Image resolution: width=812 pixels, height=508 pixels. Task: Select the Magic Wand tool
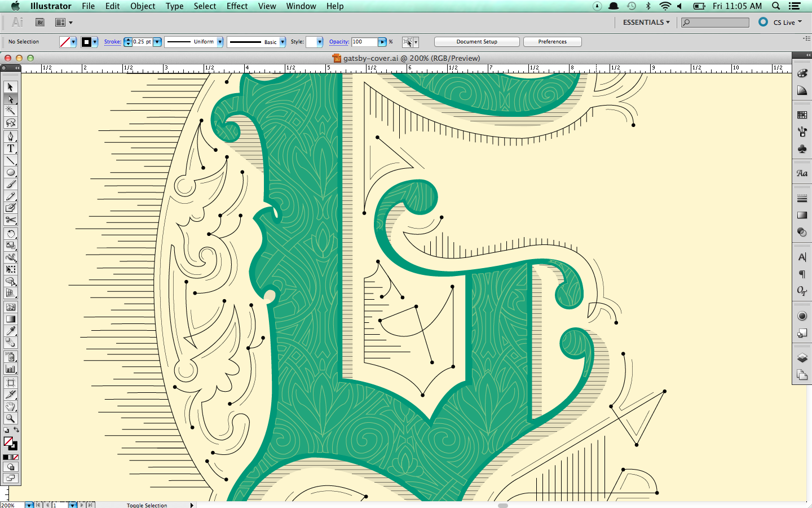[x=10, y=111]
